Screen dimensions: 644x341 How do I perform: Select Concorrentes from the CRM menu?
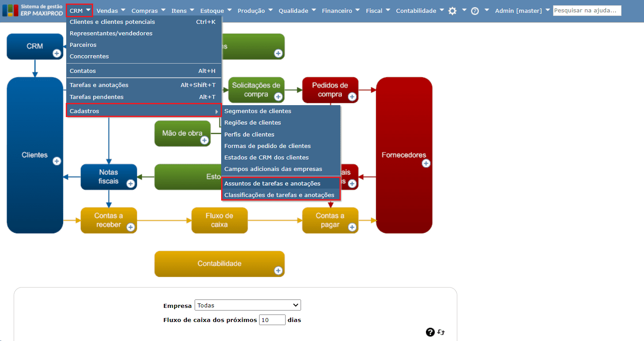[x=90, y=56]
